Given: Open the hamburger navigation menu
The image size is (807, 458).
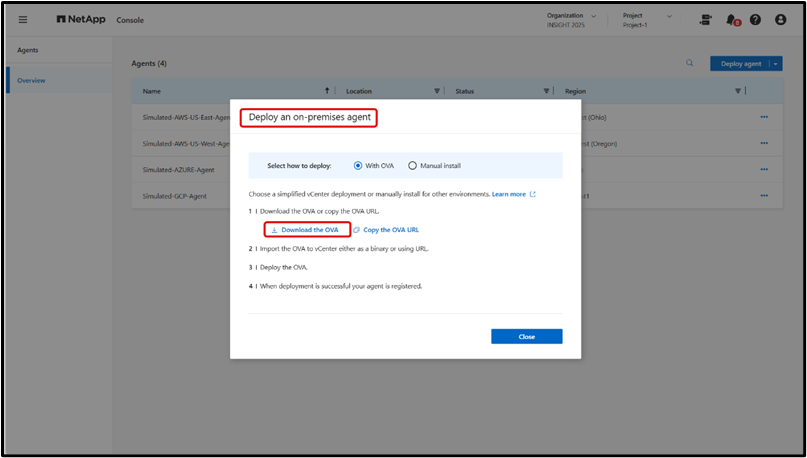Looking at the screenshot, I should click(23, 20).
